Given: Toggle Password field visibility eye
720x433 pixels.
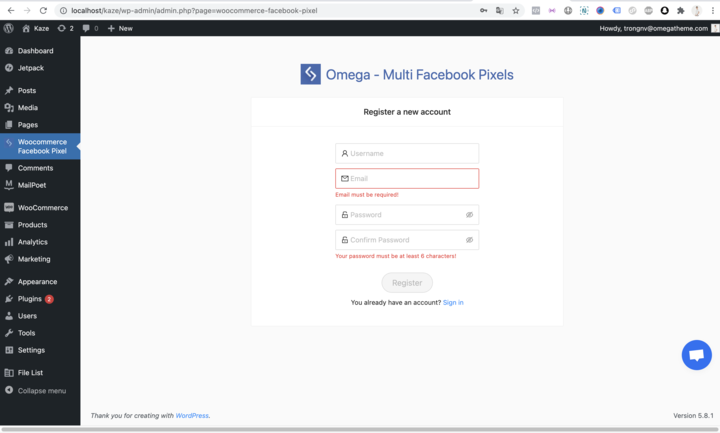Looking at the screenshot, I should click(469, 214).
